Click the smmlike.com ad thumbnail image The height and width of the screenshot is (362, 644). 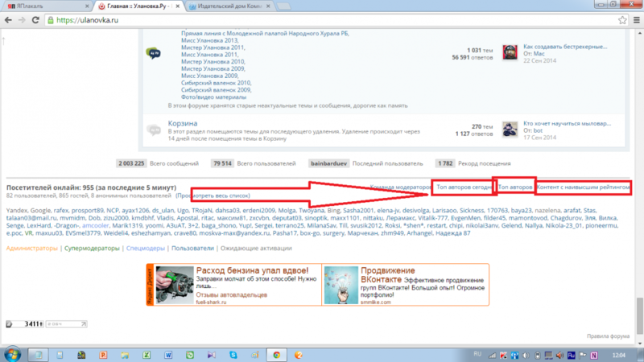point(341,285)
